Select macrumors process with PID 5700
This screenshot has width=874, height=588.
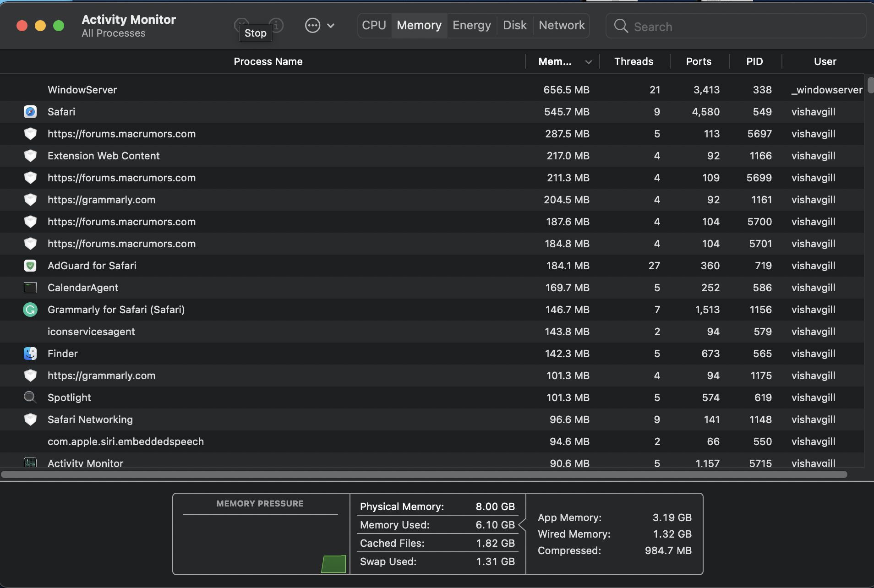point(121,222)
